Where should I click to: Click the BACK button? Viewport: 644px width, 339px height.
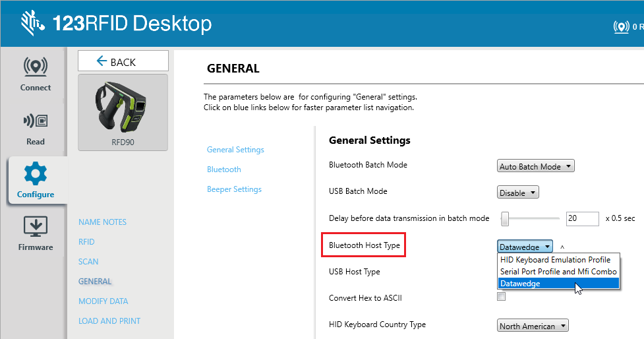coord(123,61)
